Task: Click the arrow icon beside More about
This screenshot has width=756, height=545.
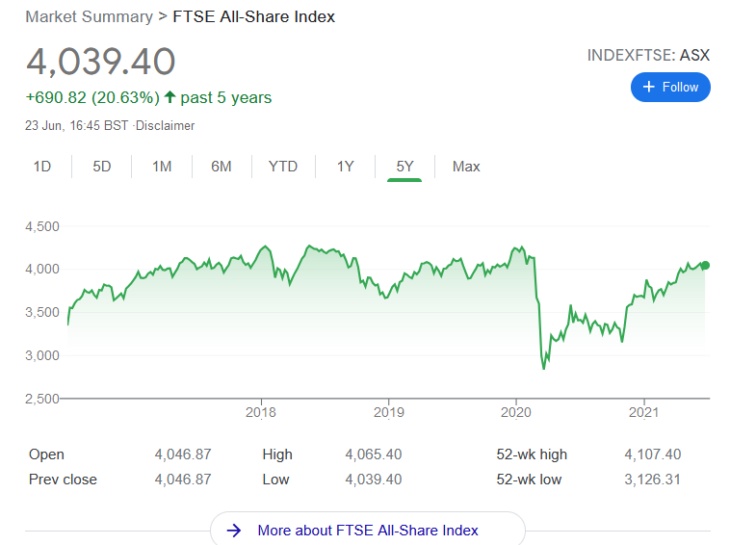Action: (234, 530)
